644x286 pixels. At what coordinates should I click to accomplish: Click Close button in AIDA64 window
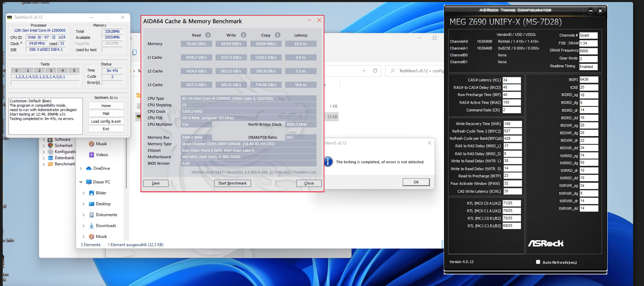[309, 183]
